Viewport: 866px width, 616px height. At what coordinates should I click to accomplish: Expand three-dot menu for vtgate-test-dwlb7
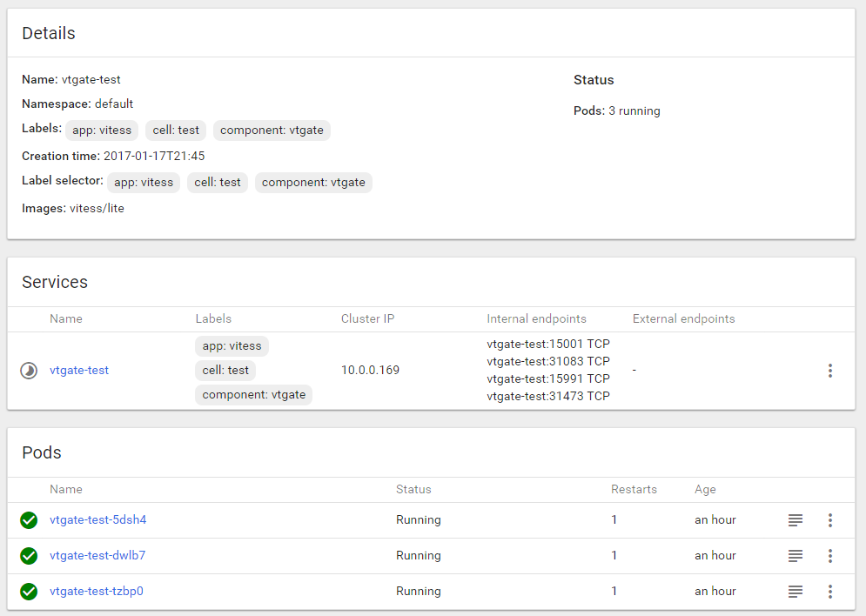click(829, 556)
